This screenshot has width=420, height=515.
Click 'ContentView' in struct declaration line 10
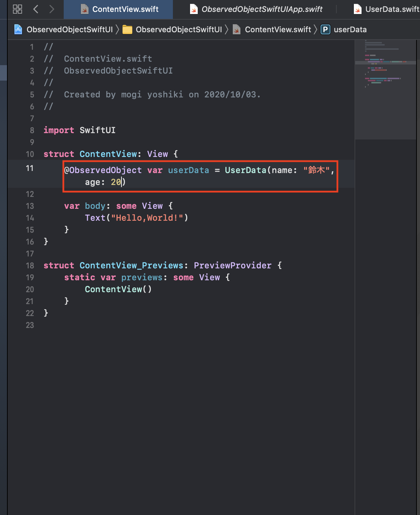point(108,154)
